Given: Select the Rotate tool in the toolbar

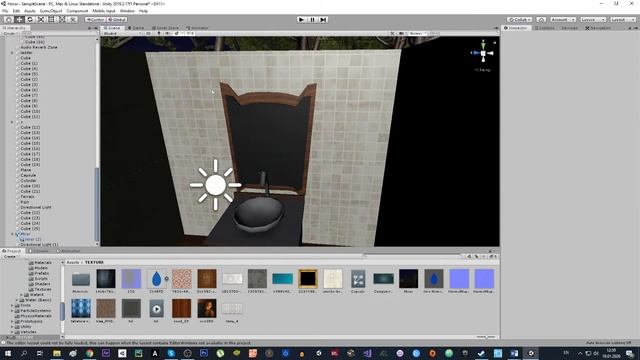Looking at the screenshot, I should 30,19.
